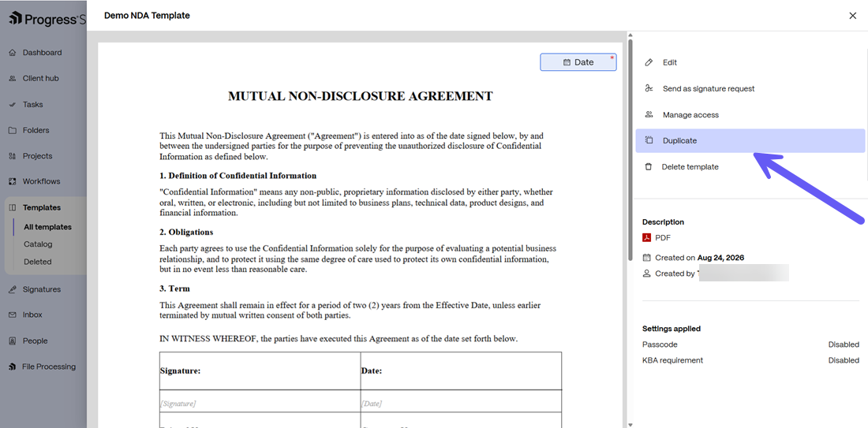Click the Mutual Non-Disclosure Agreement heading
This screenshot has width=868, height=428.
[361, 96]
